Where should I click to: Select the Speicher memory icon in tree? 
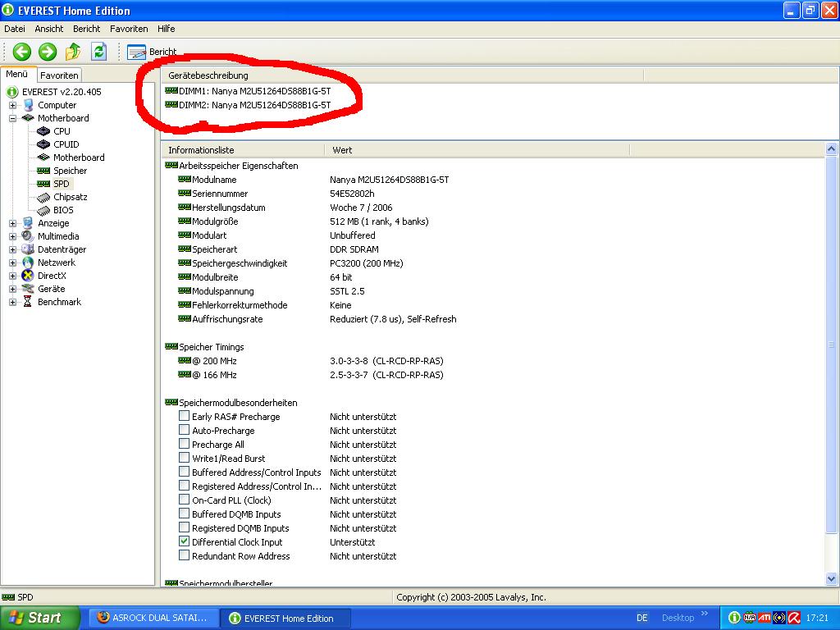(x=43, y=171)
